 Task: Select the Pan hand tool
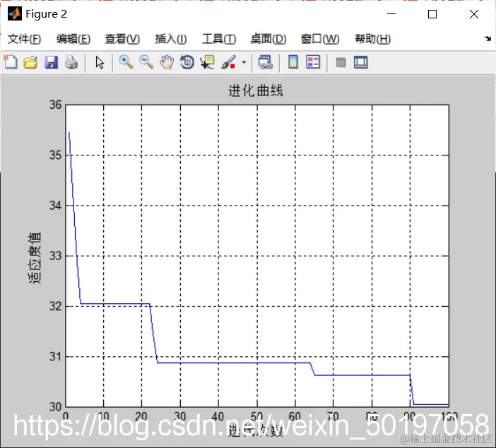[x=167, y=62]
